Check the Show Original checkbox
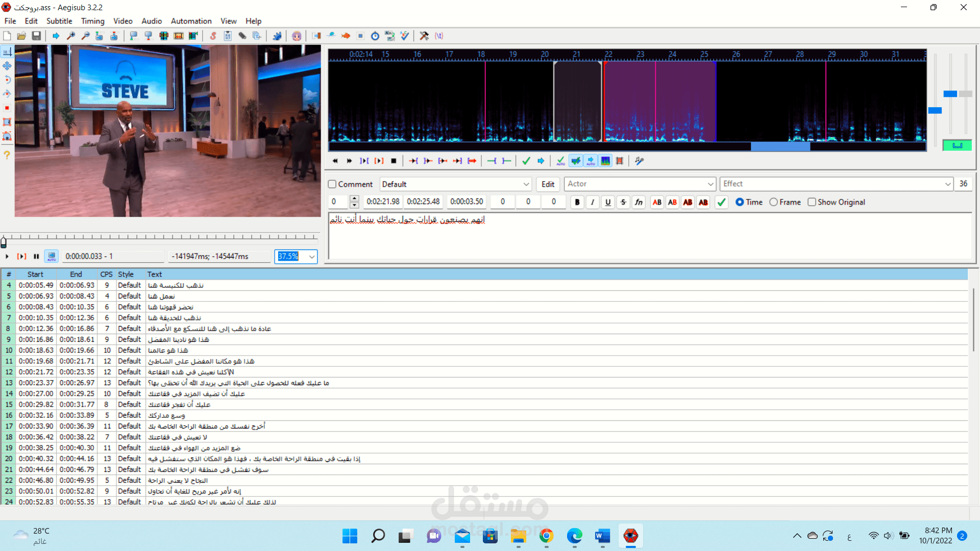The image size is (980, 551). point(812,202)
